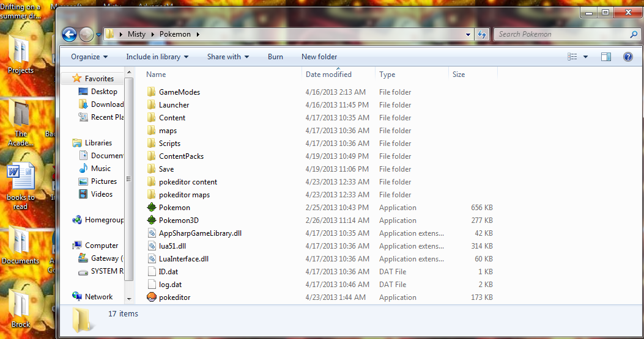Create a New folder

click(x=319, y=57)
